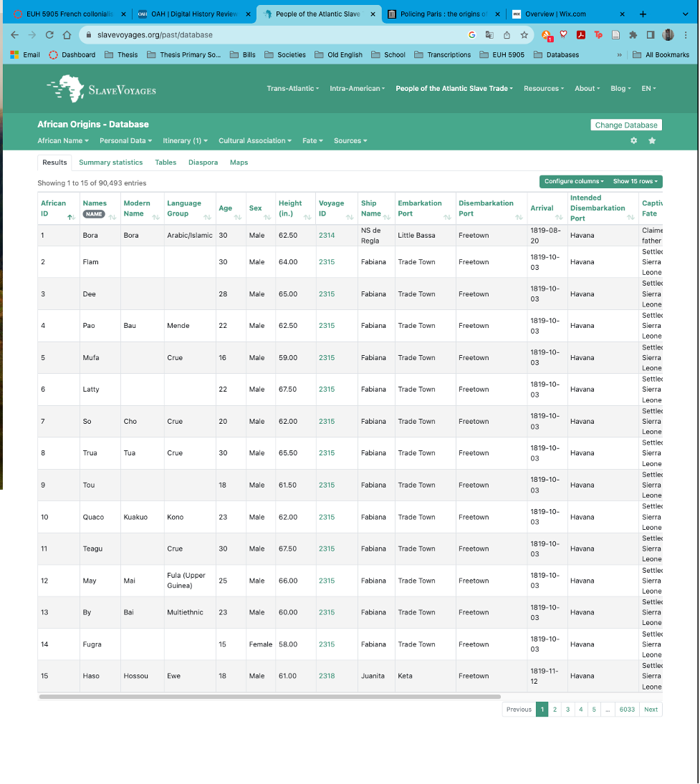Click the star icon in database header
700x784 pixels.
tap(652, 141)
